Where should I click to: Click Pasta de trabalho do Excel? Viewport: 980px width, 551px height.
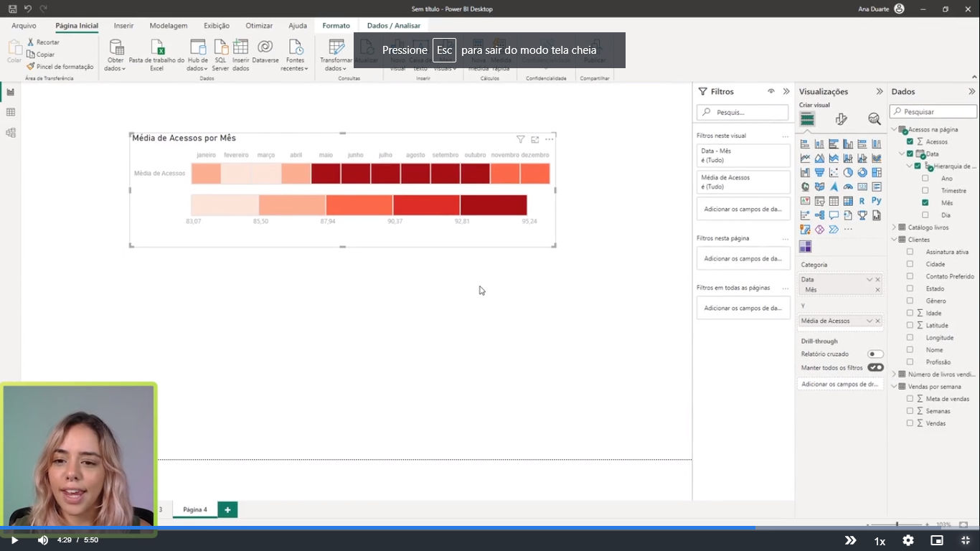[156, 55]
